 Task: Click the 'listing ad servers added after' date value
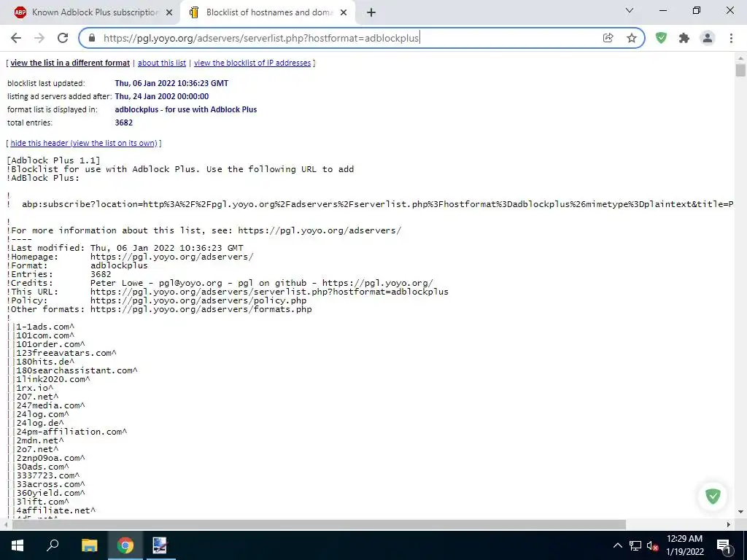(161, 96)
